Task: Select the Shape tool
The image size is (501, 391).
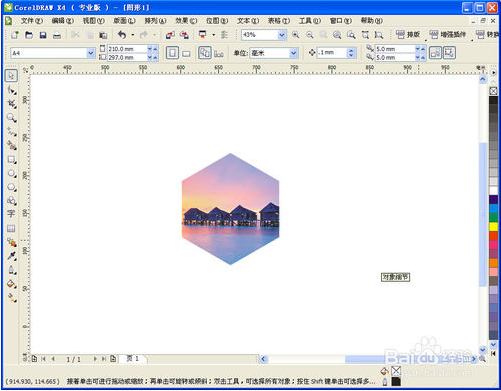Action: (12, 90)
